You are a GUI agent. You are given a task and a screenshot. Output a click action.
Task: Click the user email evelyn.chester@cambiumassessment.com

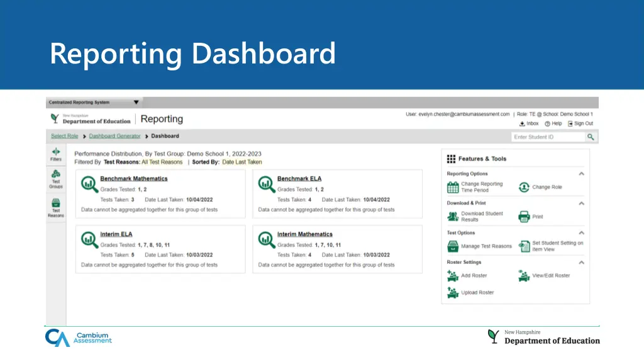[464, 114]
